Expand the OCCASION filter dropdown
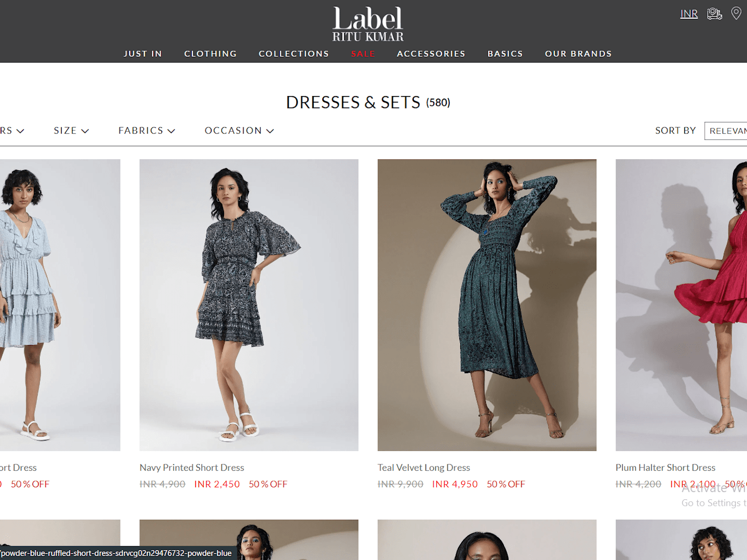Image resolution: width=747 pixels, height=560 pixels. pyautogui.click(x=239, y=130)
